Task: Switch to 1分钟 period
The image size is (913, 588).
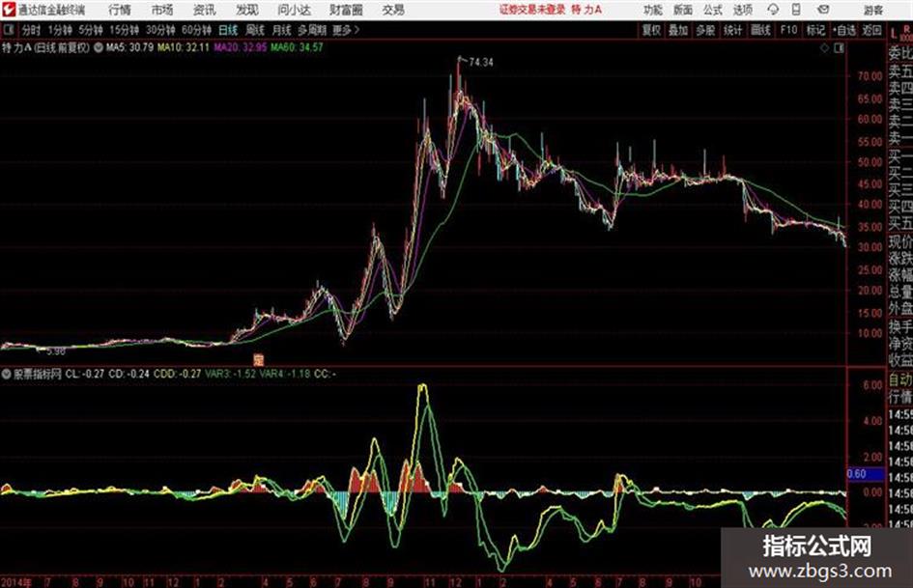Action: point(59,30)
